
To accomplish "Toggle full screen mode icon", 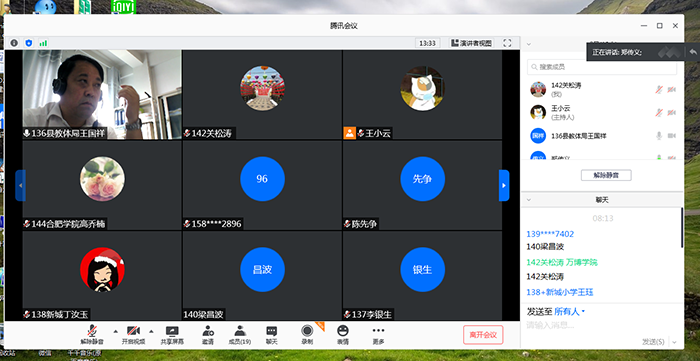I will pos(507,43).
